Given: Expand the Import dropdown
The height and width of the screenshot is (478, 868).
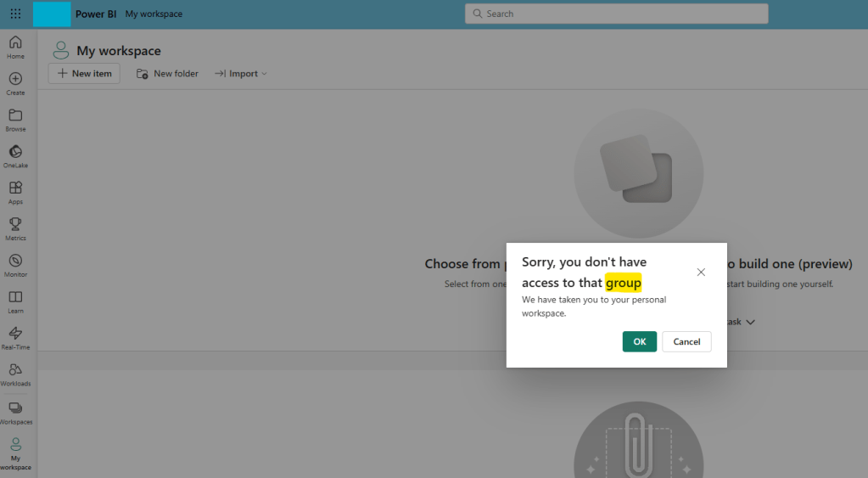Looking at the screenshot, I should click(x=241, y=74).
